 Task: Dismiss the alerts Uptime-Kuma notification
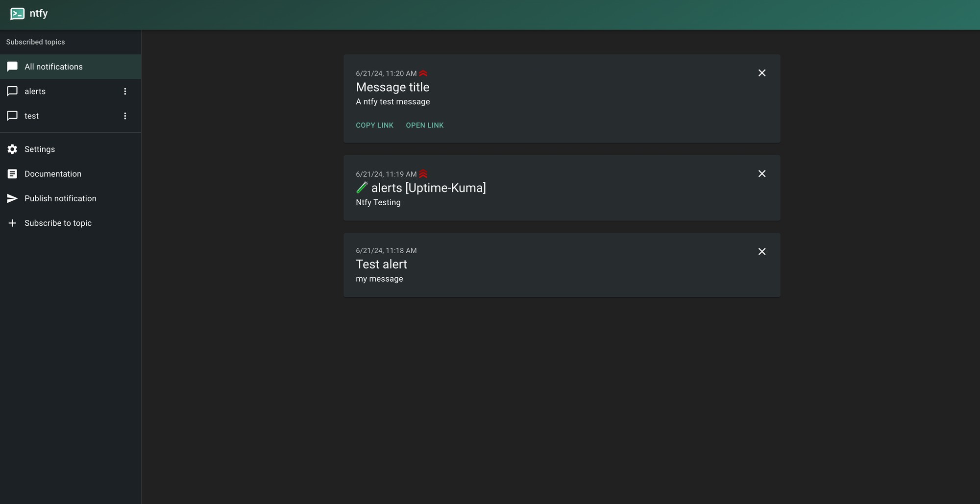tap(762, 173)
